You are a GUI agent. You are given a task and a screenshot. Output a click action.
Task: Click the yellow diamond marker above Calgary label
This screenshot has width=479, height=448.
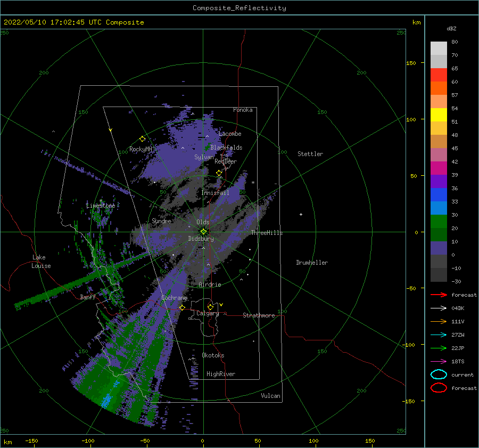coord(210,307)
